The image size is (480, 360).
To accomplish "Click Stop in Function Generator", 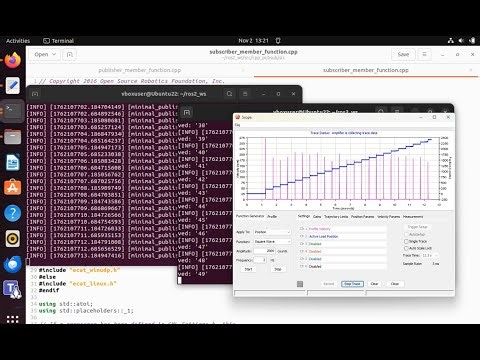I will (278, 269).
